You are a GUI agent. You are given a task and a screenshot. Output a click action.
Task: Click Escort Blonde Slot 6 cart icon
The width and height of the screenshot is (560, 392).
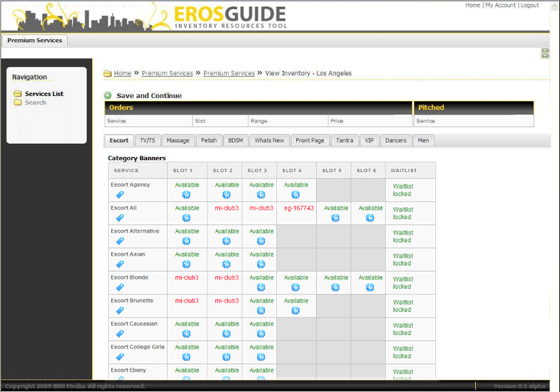click(370, 287)
